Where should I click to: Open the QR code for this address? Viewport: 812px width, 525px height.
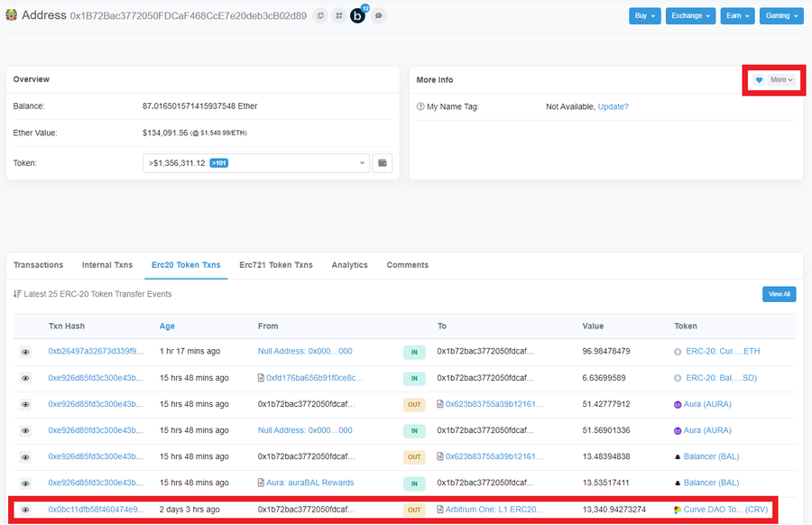[x=339, y=15]
